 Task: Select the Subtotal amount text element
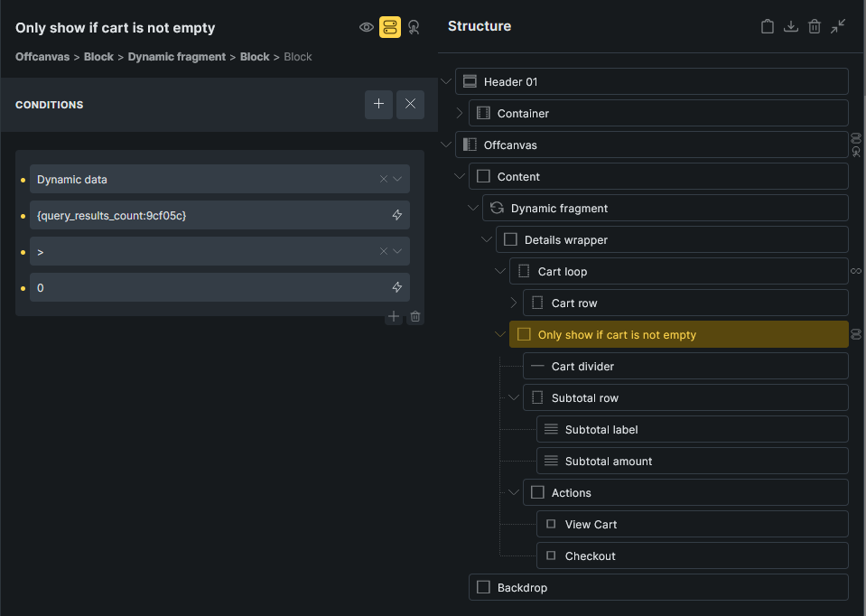click(x=693, y=462)
